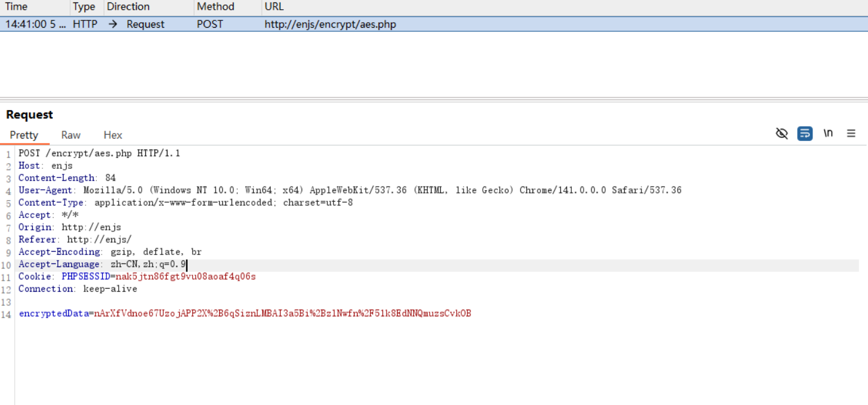Click the Origin: http://enjs header line

[x=70, y=227]
